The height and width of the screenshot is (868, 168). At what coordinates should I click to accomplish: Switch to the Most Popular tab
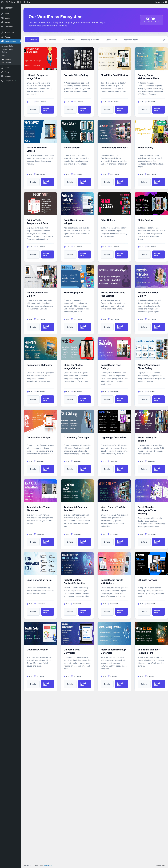pos(69,40)
